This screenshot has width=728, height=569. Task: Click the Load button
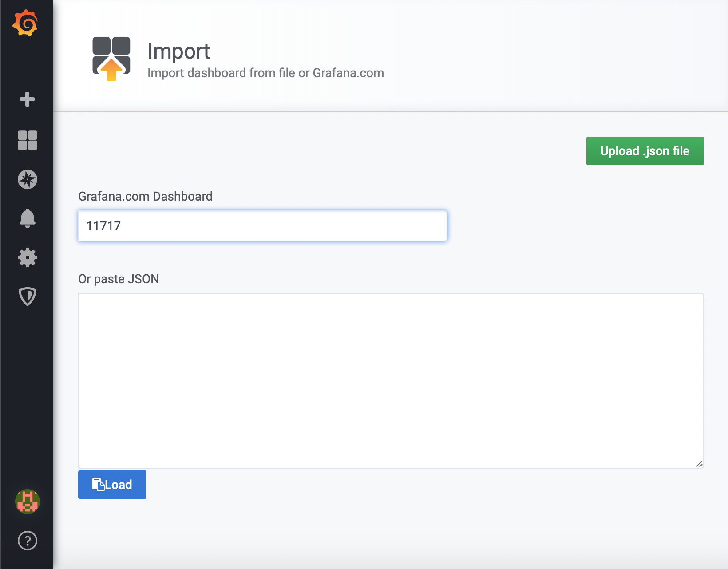click(112, 485)
